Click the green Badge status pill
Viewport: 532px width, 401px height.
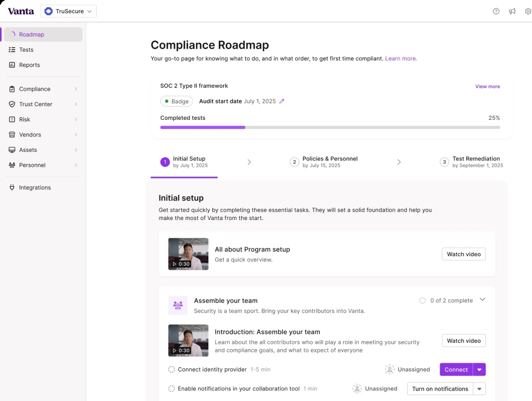tap(176, 101)
